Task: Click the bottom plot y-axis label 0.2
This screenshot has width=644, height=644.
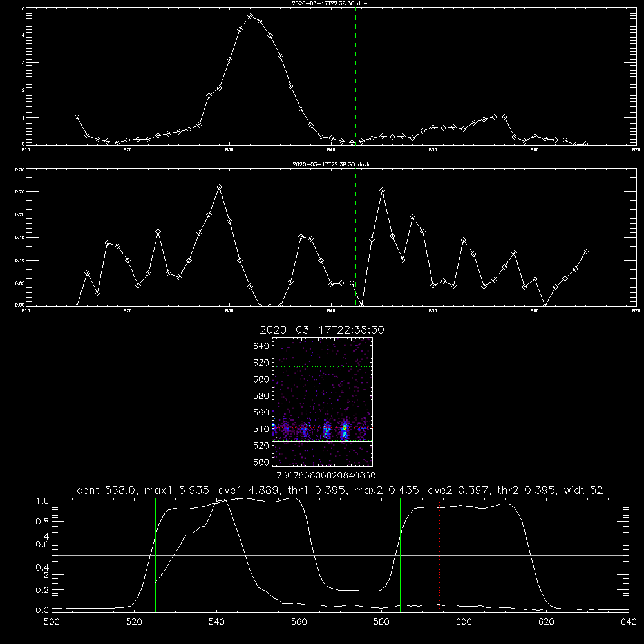Action: click(x=43, y=590)
